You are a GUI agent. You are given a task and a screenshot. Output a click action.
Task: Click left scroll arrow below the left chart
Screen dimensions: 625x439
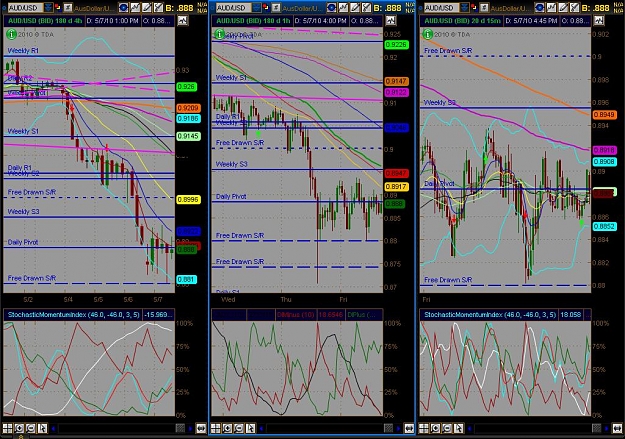pos(53,429)
